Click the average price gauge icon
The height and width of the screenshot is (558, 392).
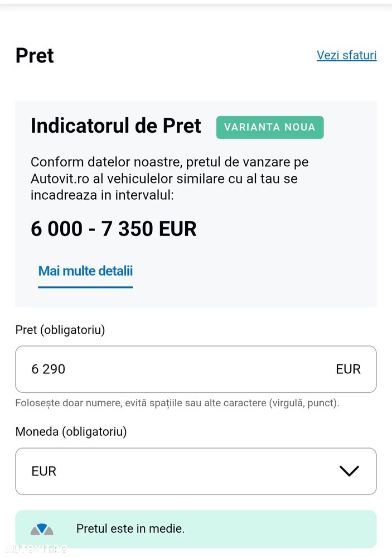tap(42, 529)
